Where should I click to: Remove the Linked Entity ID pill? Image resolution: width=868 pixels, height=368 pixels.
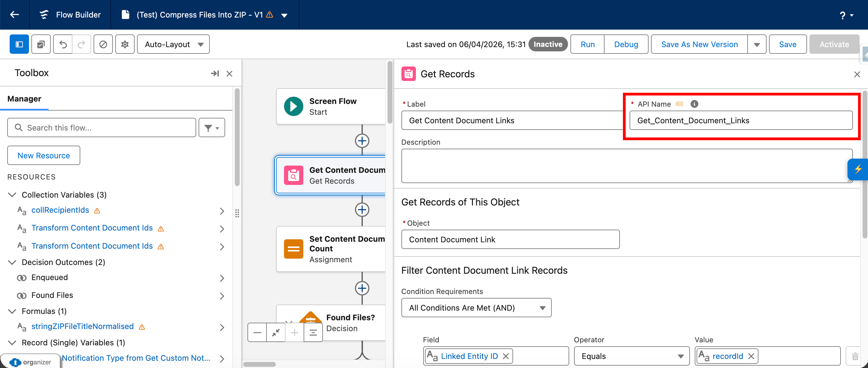pos(506,356)
